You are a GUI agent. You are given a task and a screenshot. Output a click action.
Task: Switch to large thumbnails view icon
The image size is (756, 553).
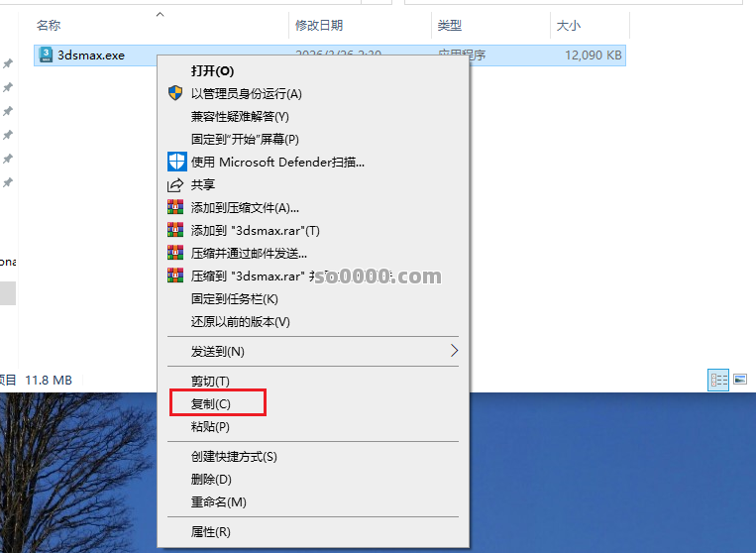click(740, 380)
